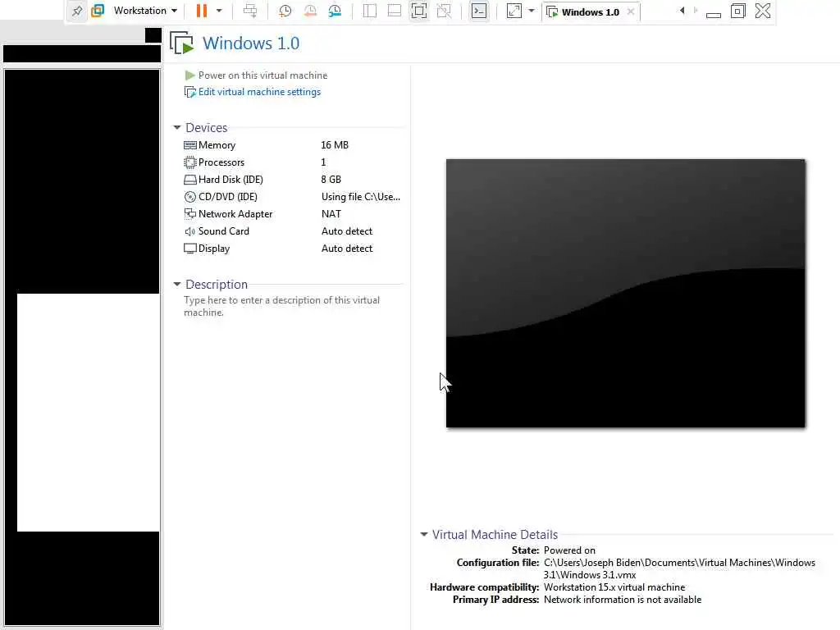Click the VMware Workstation logo icon
Image resolution: width=840 pixels, height=630 pixels.
point(98,11)
